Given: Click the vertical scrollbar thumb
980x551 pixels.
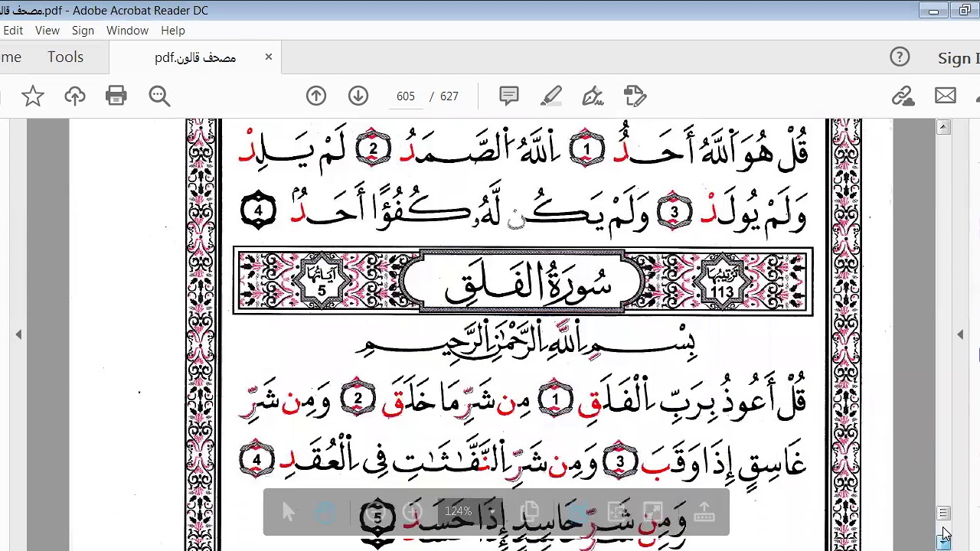Looking at the screenshot, I should 943,514.
